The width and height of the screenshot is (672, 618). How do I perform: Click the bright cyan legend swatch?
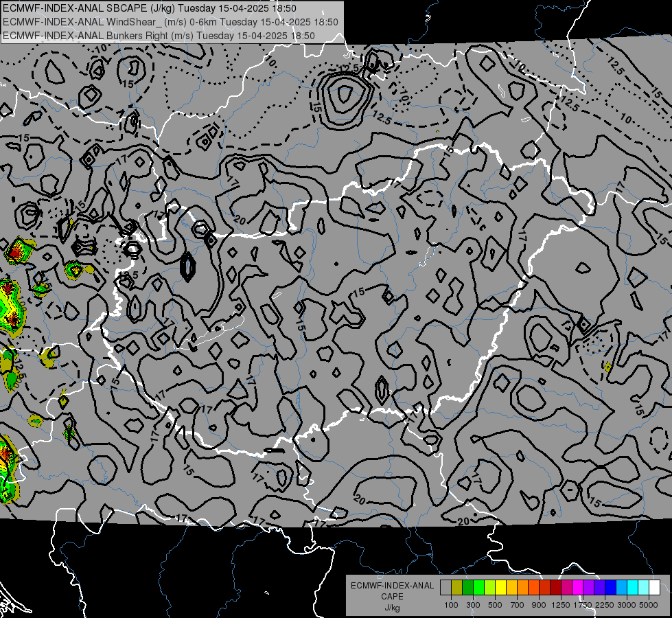point(633,588)
